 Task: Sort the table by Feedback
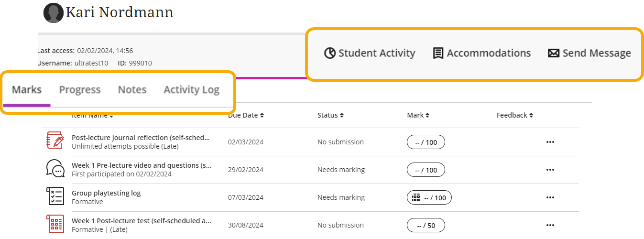pos(514,115)
